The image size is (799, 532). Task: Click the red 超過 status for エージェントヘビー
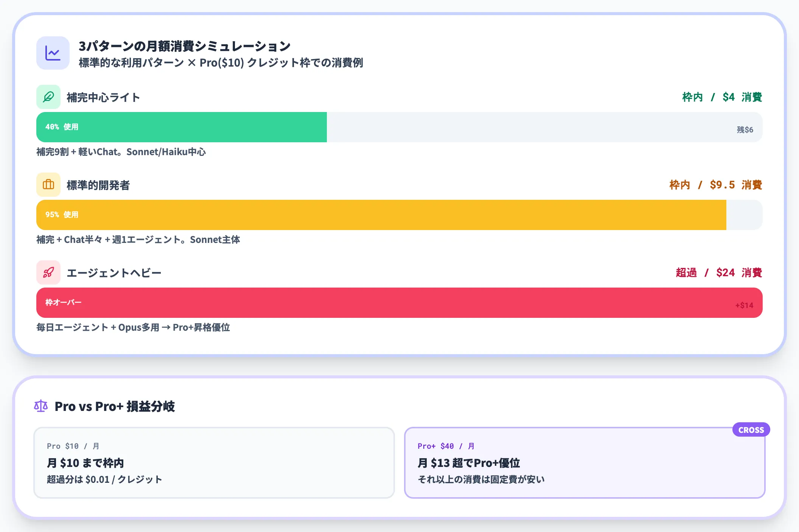(x=686, y=272)
